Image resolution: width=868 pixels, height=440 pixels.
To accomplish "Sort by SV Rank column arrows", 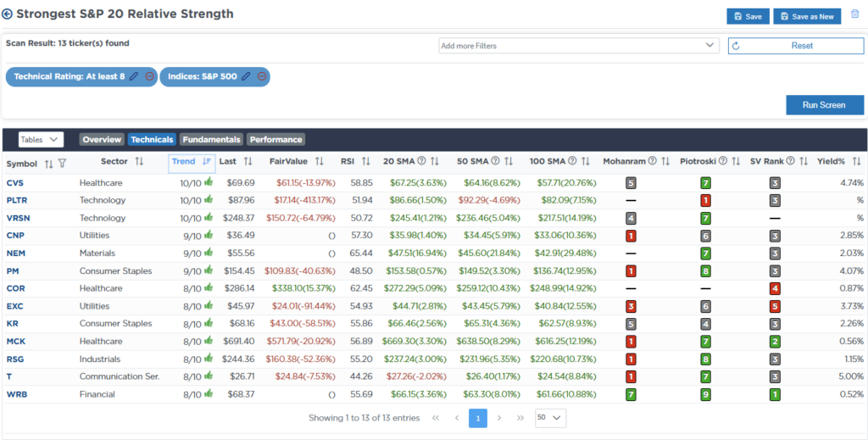I will pos(803,162).
